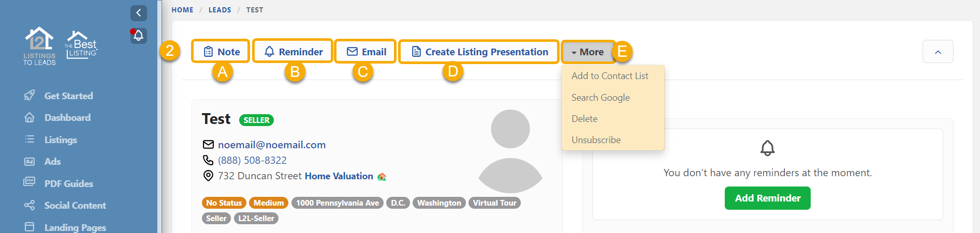
Task: Open the Ads section in sidebar
Action: click(52, 162)
